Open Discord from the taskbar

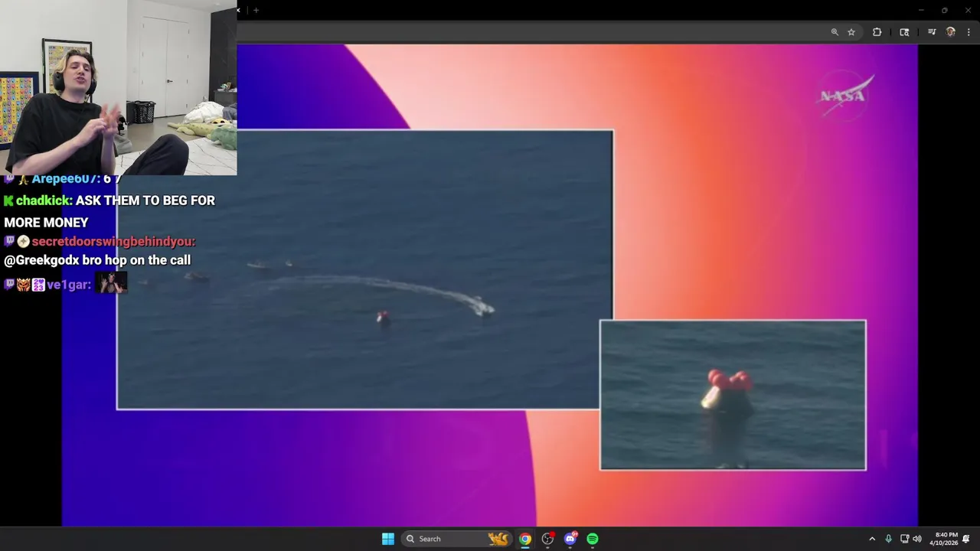[570, 539]
